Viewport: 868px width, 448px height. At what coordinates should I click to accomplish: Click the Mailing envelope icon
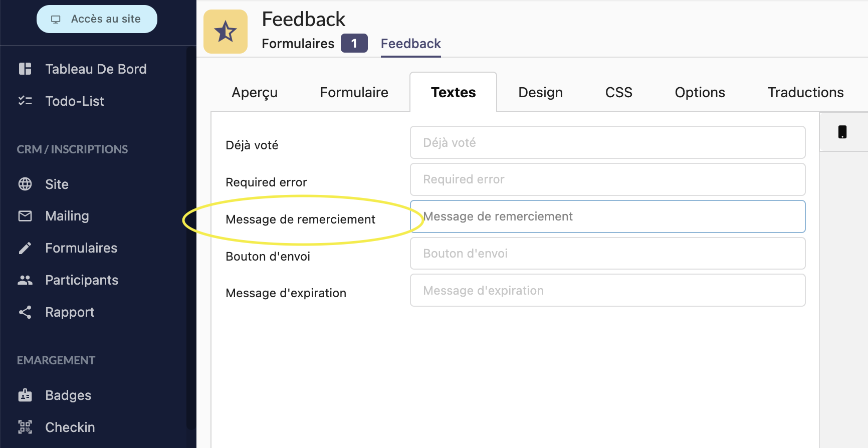tap(25, 216)
